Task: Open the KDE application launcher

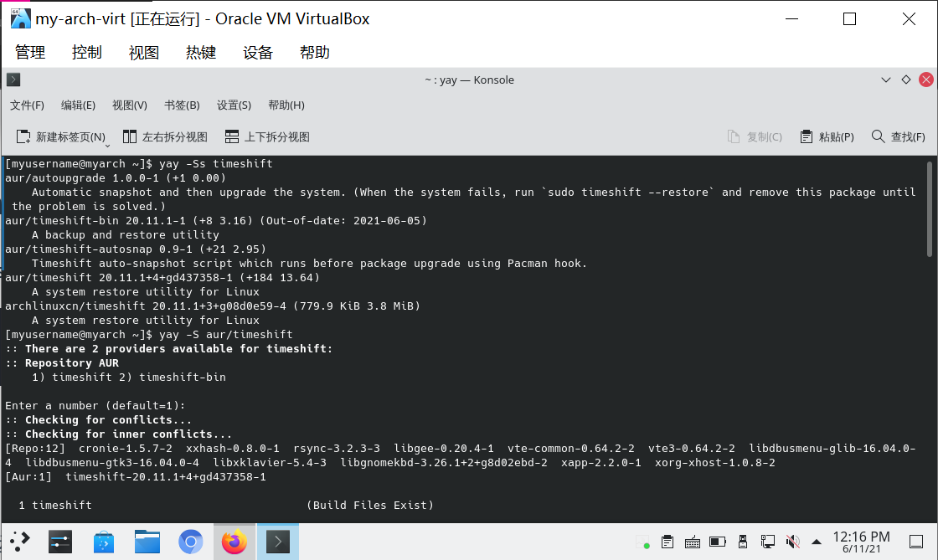Action: pos(19,542)
